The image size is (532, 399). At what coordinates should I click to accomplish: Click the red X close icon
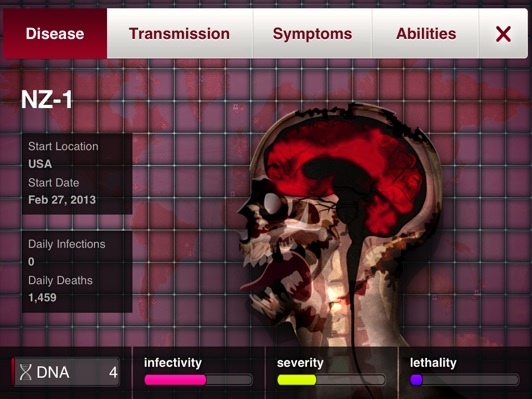[503, 33]
